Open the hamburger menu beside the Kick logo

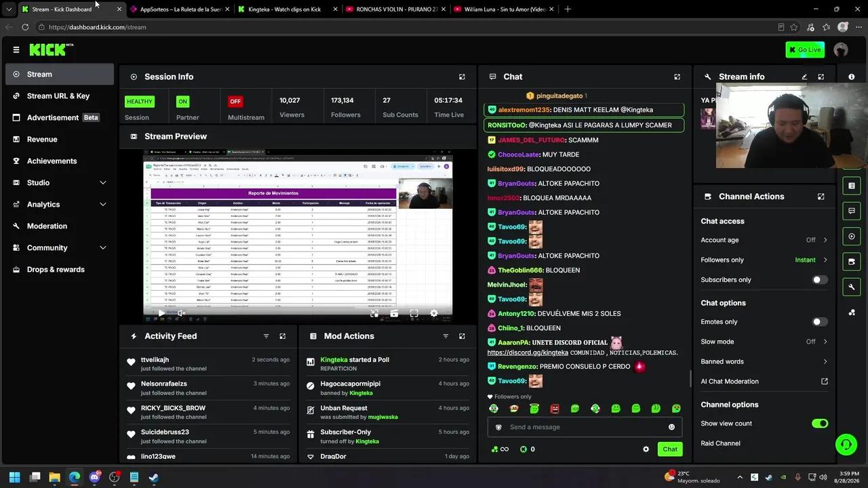16,49
